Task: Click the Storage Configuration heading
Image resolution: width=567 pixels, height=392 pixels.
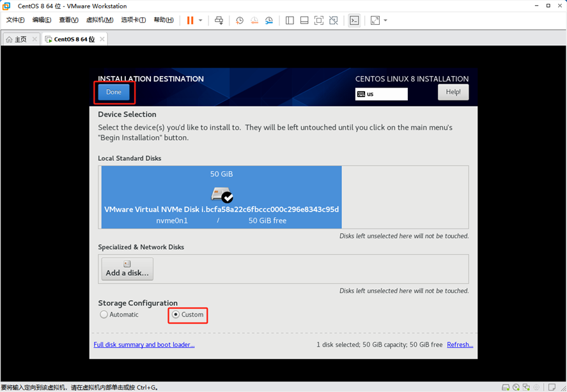Action: 138,303
